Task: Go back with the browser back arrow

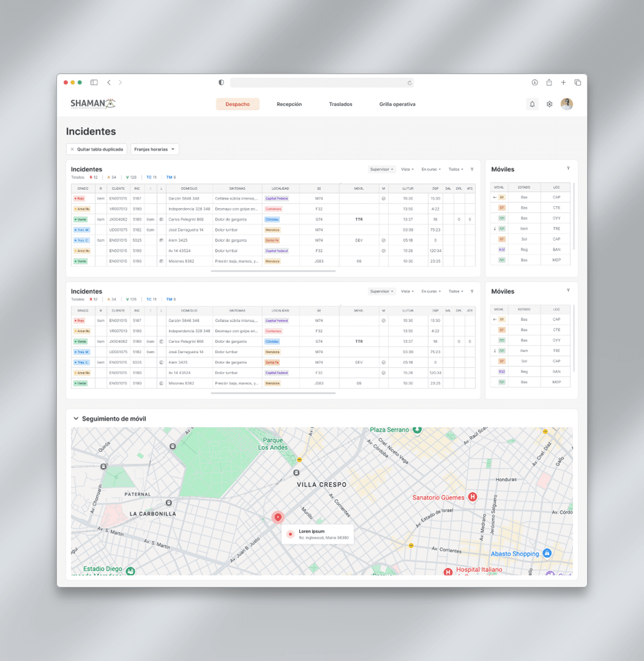Action: click(109, 83)
